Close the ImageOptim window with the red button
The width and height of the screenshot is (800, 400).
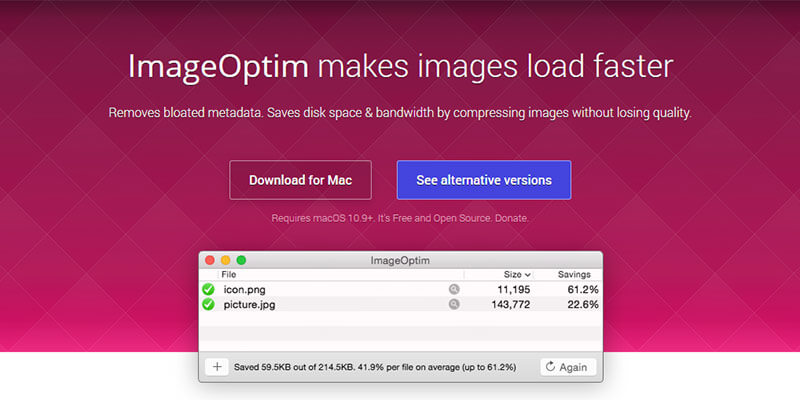click(x=210, y=260)
